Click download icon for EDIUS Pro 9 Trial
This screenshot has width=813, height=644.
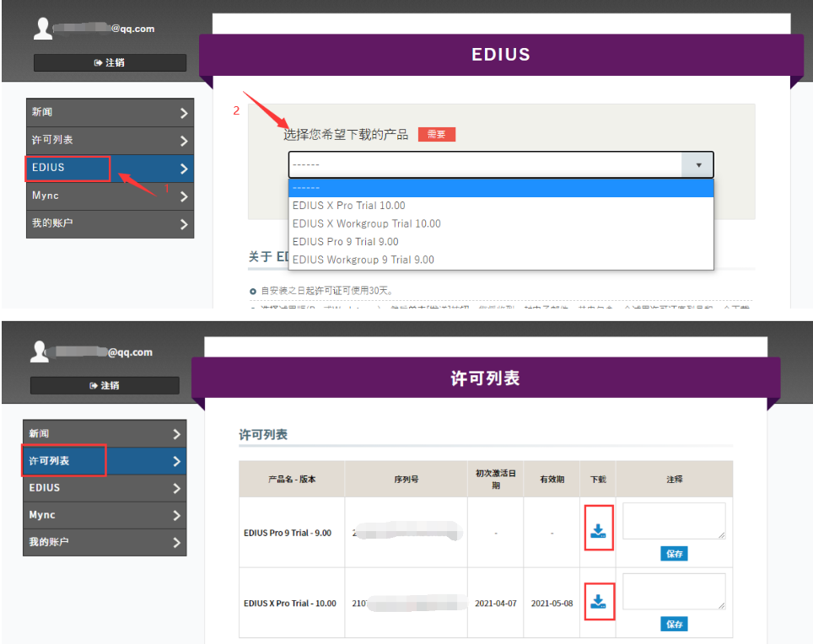click(x=598, y=531)
